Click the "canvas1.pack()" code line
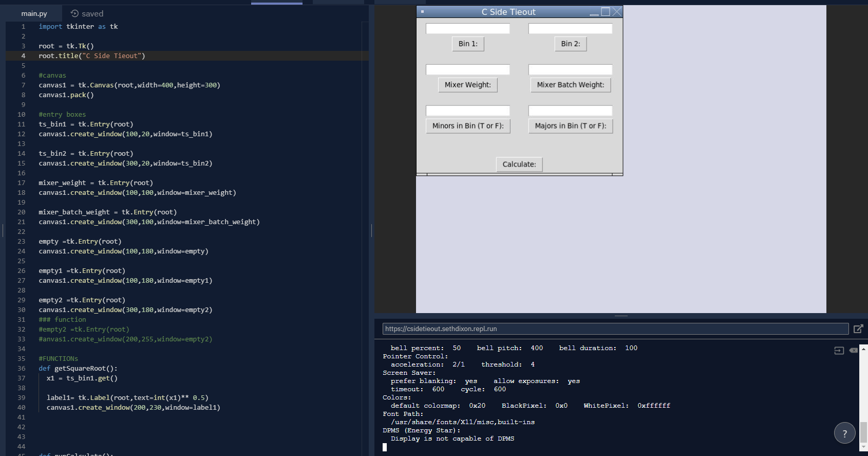Image resolution: width=868 pixels, height=456 pixels. click(x=66, y=95)
